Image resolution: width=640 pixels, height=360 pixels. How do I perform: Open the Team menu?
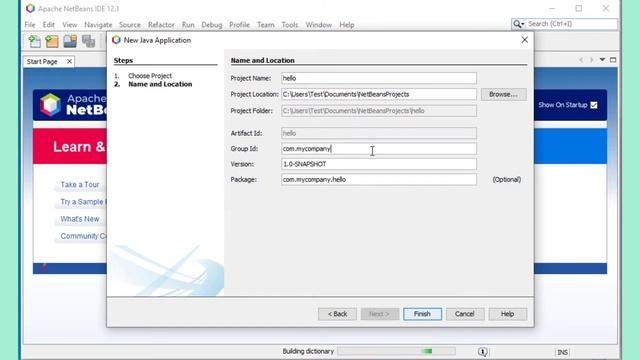coord(266,25)
